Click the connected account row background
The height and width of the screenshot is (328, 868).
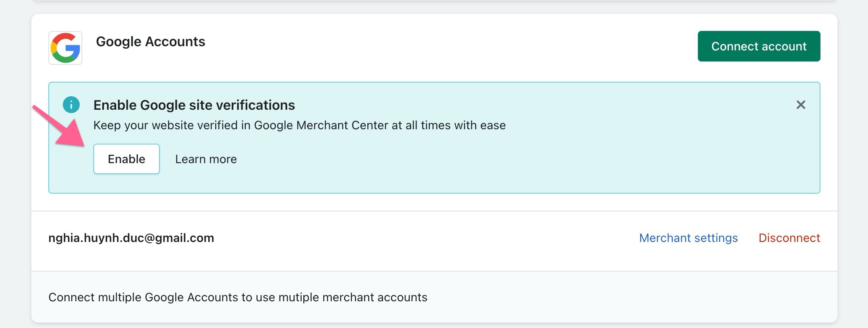coord(424,241)
